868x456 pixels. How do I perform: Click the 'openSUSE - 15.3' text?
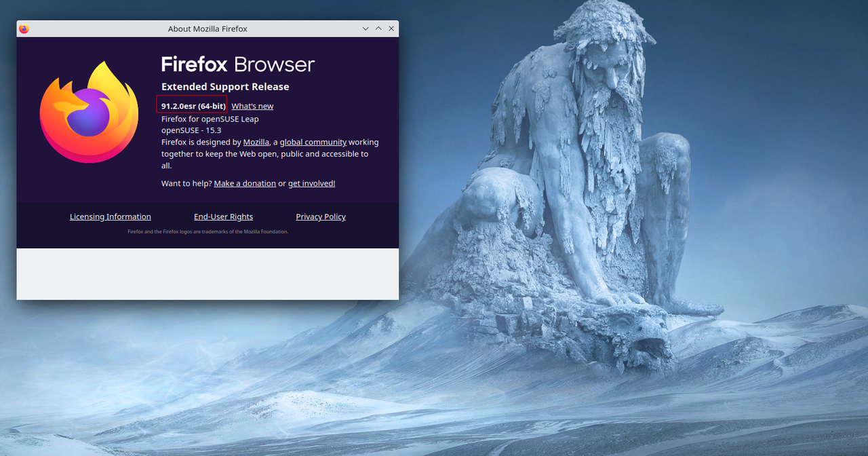click(191, 130)
